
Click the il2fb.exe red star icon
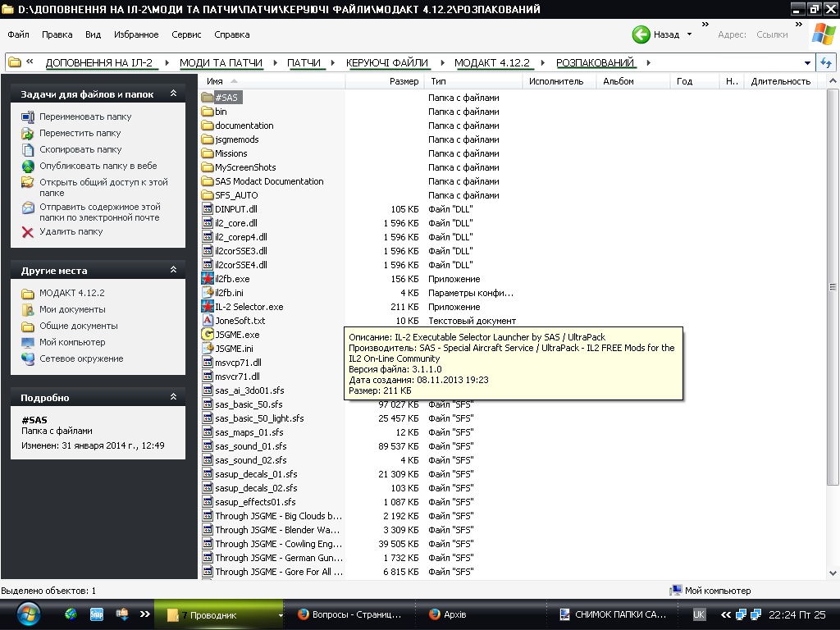pos(208,279)
